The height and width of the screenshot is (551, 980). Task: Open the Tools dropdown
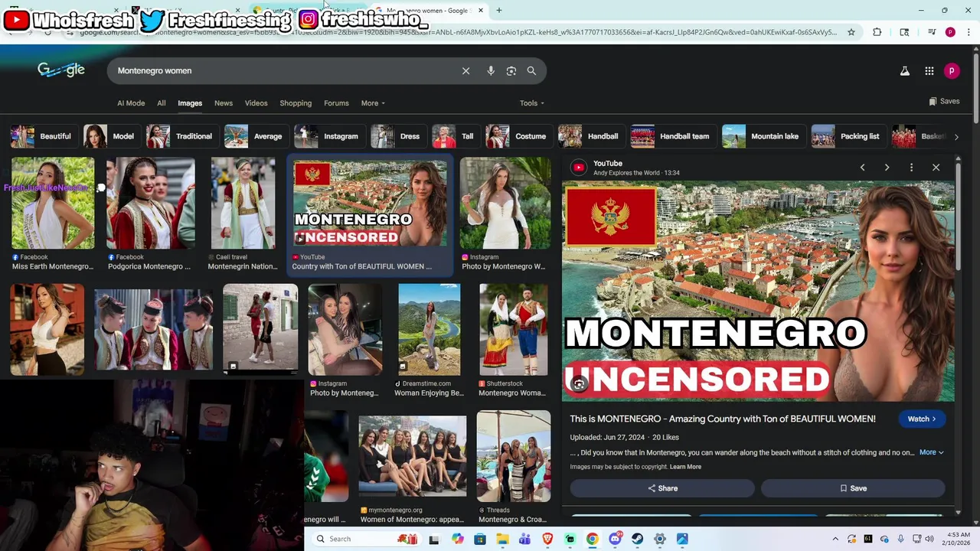[532, 103]
